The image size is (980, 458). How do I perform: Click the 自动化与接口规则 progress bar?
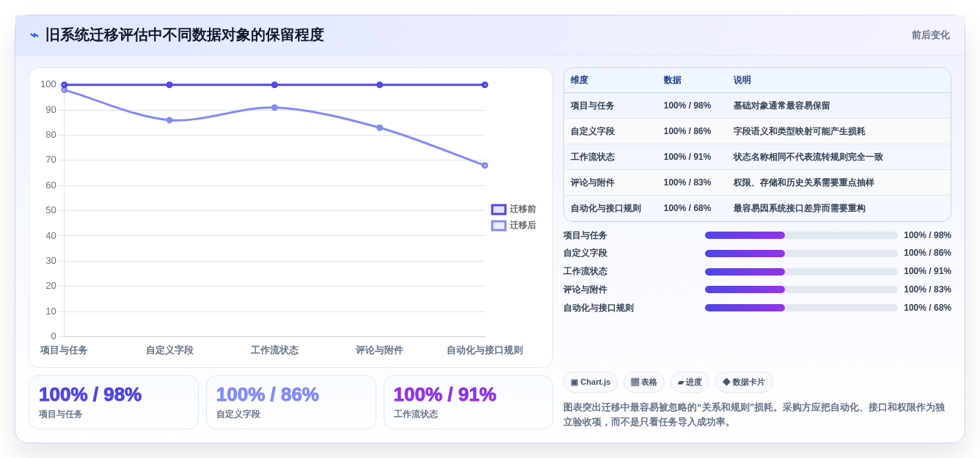point(801,308)
